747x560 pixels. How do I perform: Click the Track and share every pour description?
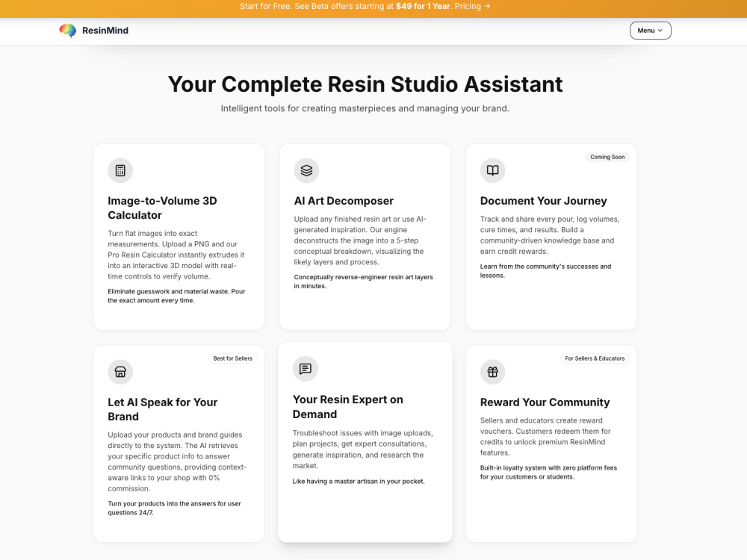[550, 235]
